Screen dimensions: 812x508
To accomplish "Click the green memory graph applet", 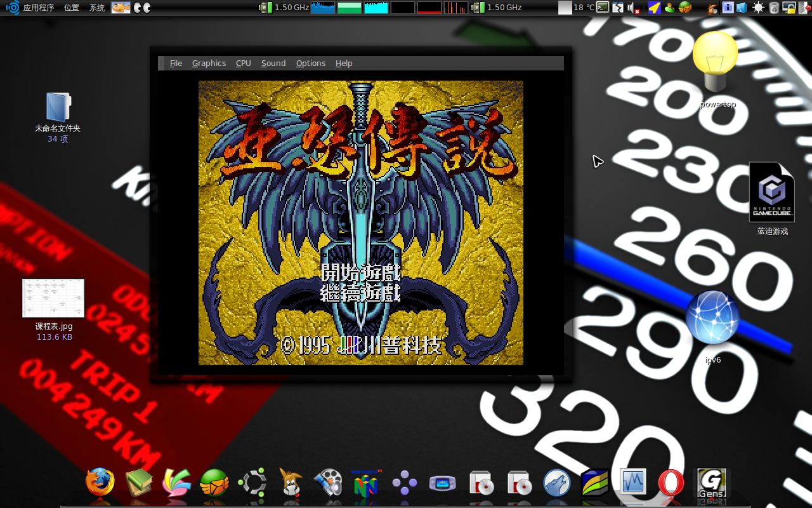I will 350,8.
